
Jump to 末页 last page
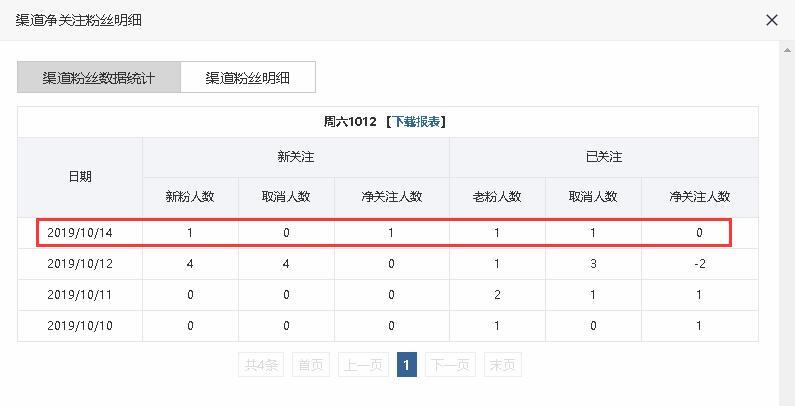(x=502, y=365)
